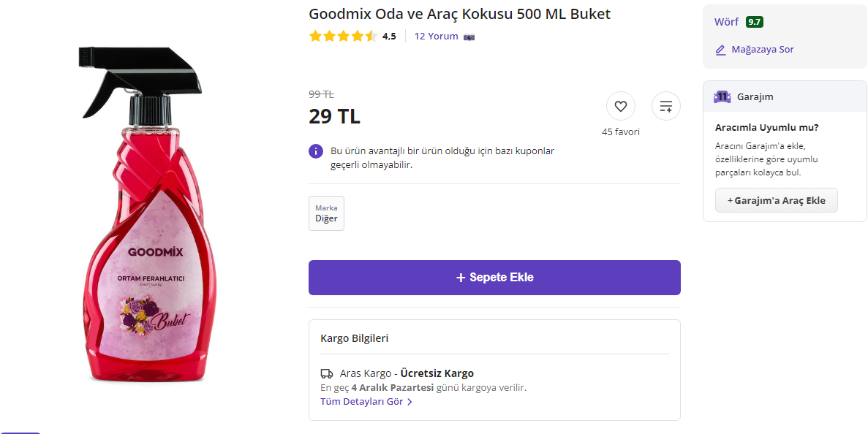The height and width of the screenshot is (434, 868).
Task: Open photo reviews via camera icon
Action: tap(469, 37)
